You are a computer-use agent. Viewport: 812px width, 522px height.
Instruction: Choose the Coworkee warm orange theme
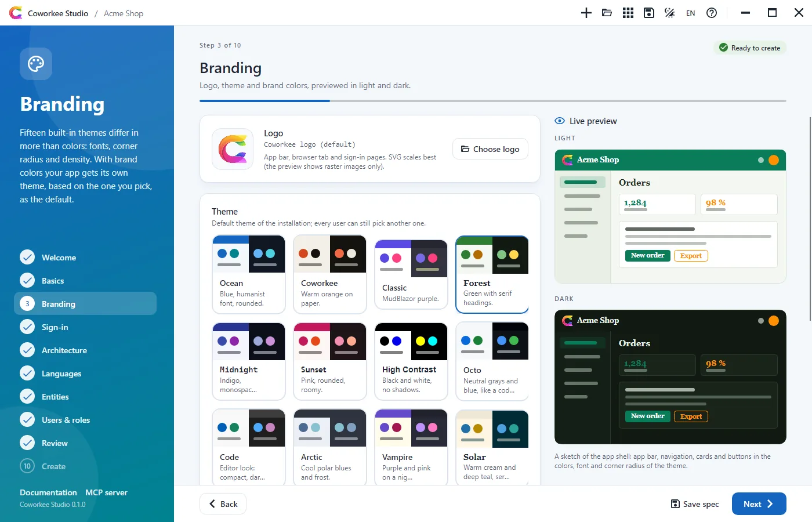(330, 274)
